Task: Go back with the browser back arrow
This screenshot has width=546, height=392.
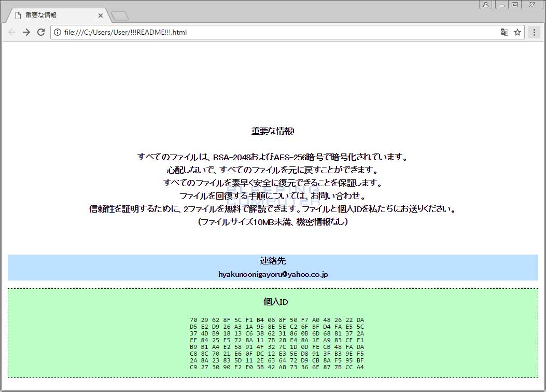Action: 12,32
